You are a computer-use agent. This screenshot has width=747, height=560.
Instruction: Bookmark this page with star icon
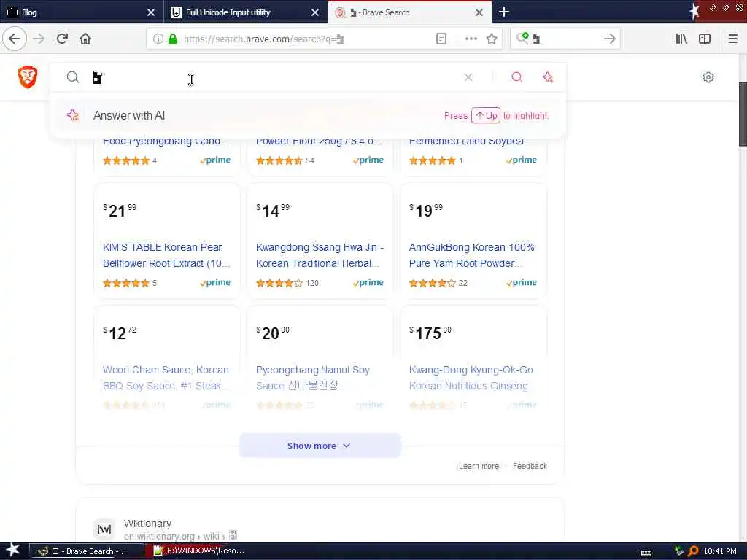click(492, 39)
